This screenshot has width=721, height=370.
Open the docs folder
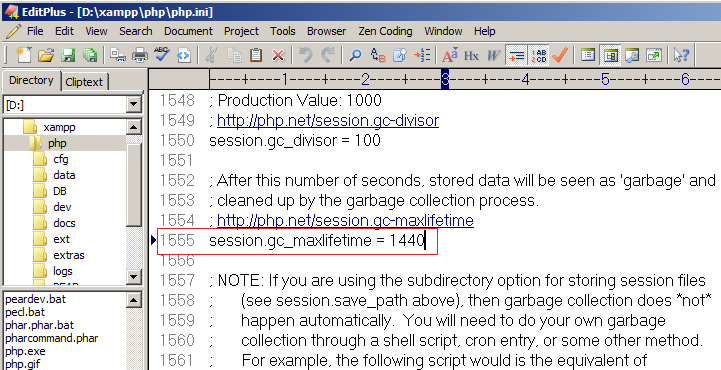pyautogui.click(x=64, y=223)
